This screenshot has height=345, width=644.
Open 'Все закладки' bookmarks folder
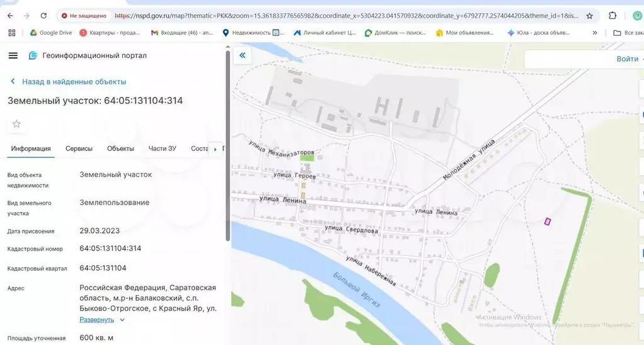click(628, 33)
